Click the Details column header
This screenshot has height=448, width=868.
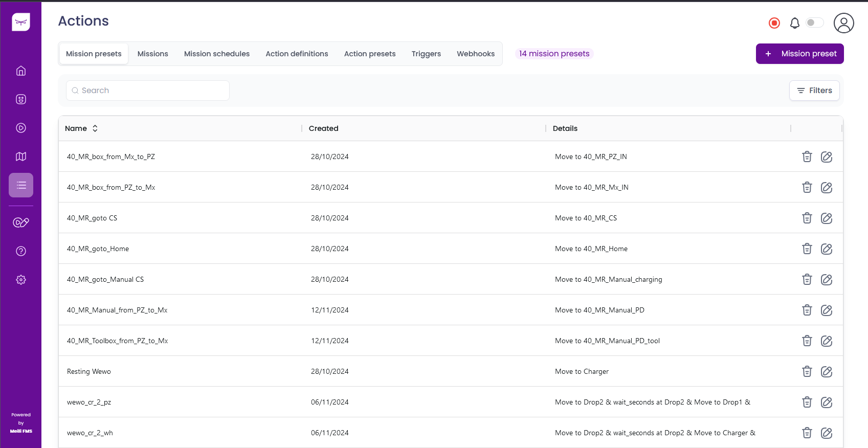pyautogui.click(x=565, y=128)
